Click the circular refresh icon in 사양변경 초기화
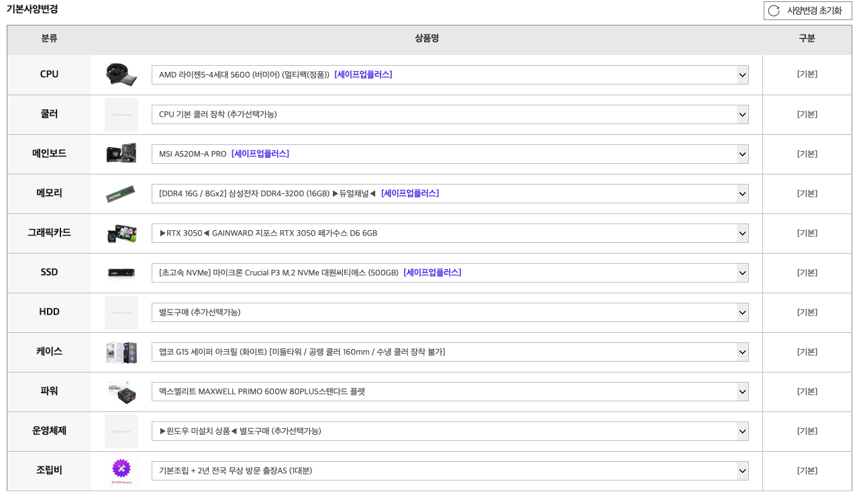The width and height of the screenshot is (859, 504). coord(774,11)
